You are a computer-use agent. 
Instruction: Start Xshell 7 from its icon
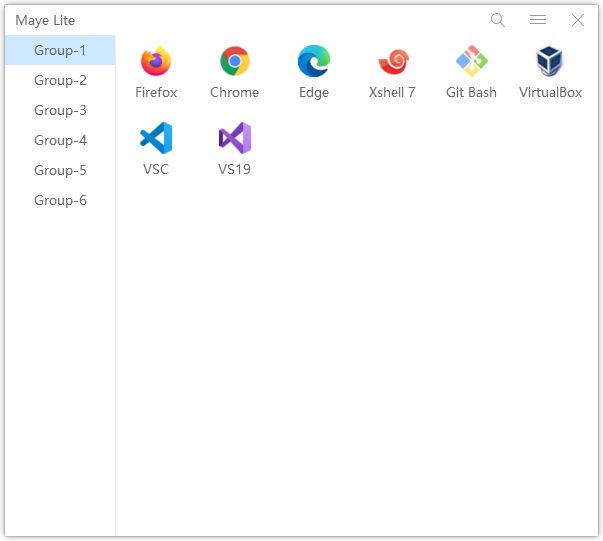tap(392, 62)
